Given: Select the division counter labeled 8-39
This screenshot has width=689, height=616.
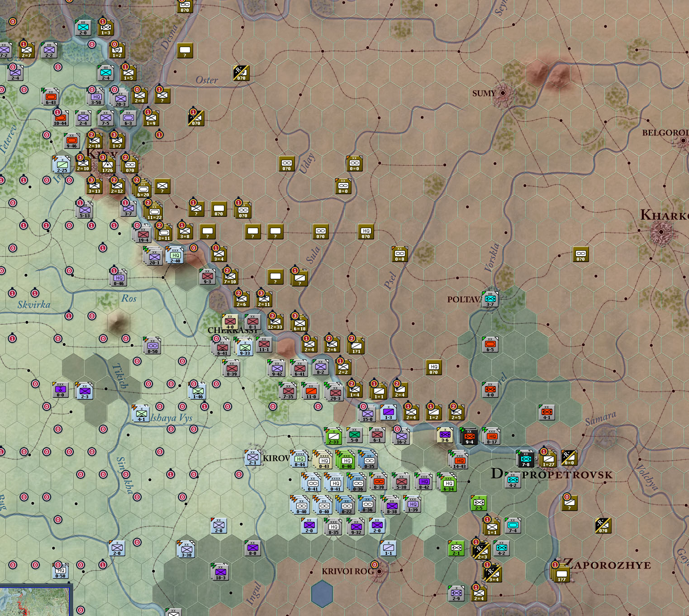Looking at the screenshot, I should (x=232, y=368).
